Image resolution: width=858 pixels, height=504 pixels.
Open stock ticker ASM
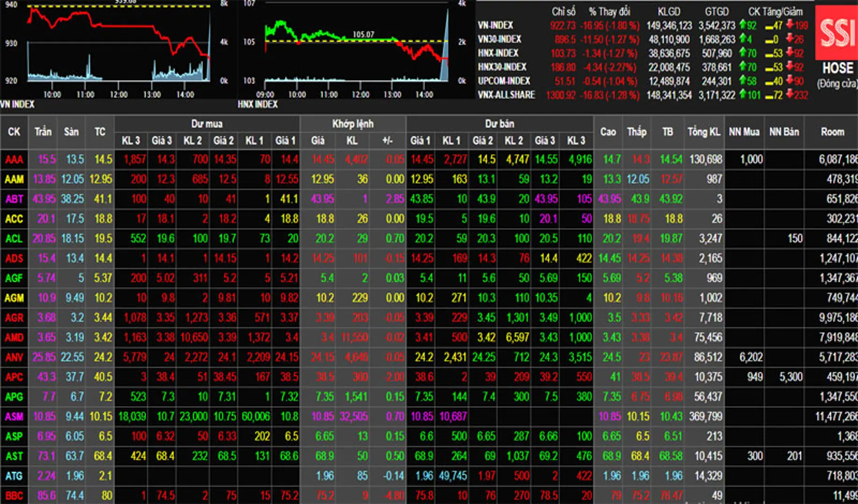pos(14,417)
